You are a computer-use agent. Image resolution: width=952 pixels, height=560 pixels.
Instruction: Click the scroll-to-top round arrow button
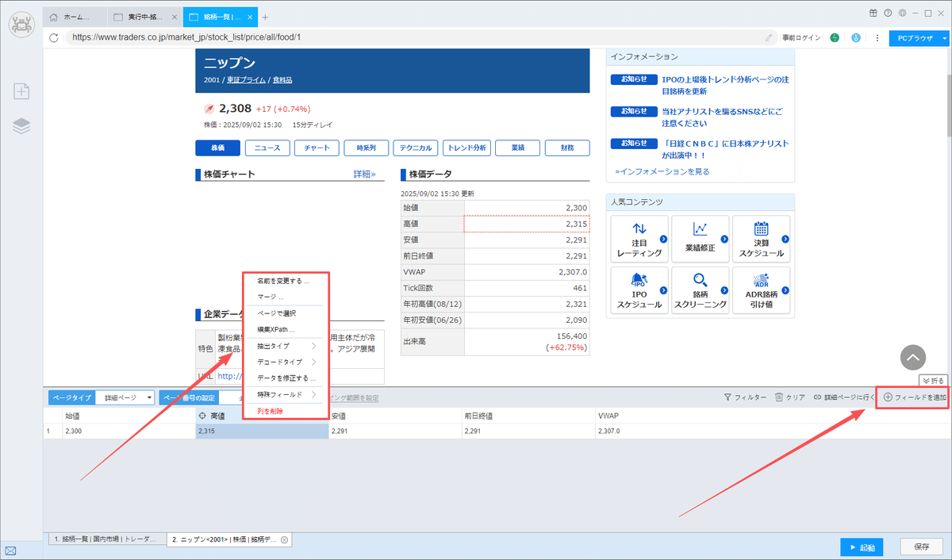point(912,359)
